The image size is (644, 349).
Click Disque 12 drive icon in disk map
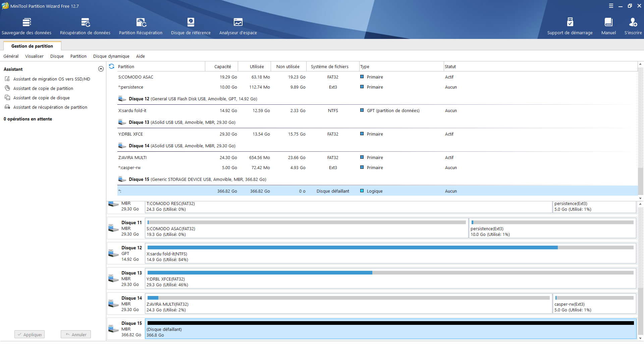tap(113, 253)
